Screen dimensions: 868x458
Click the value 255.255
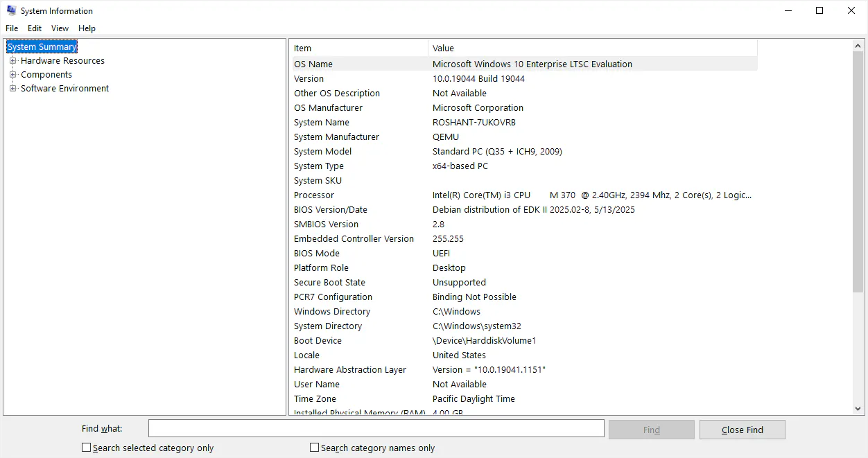(448, 238)
